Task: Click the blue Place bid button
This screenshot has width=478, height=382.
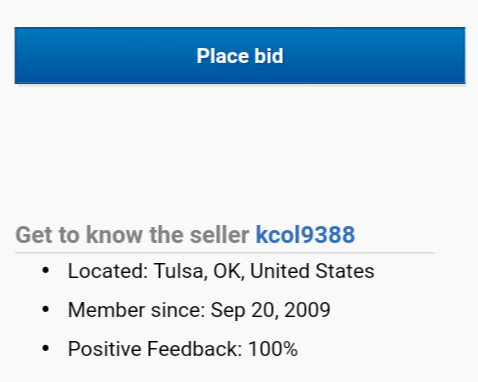Action: (x=240, y=55)
